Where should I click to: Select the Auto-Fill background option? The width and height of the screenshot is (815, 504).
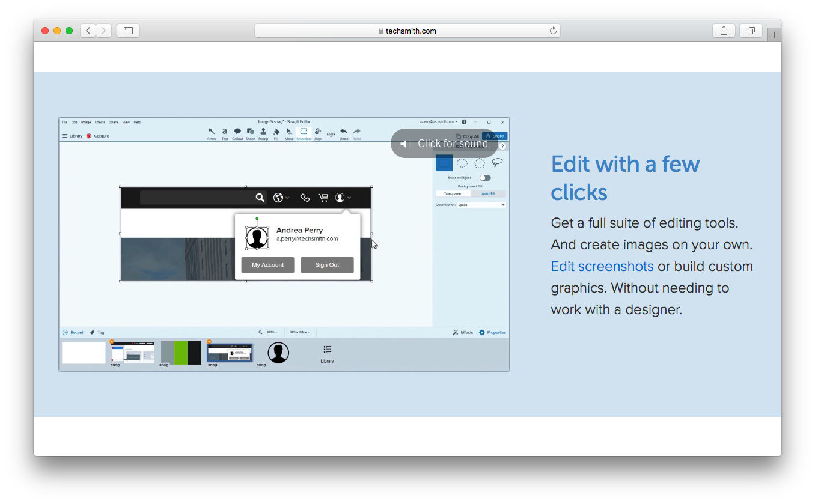[x=489, y=194]
